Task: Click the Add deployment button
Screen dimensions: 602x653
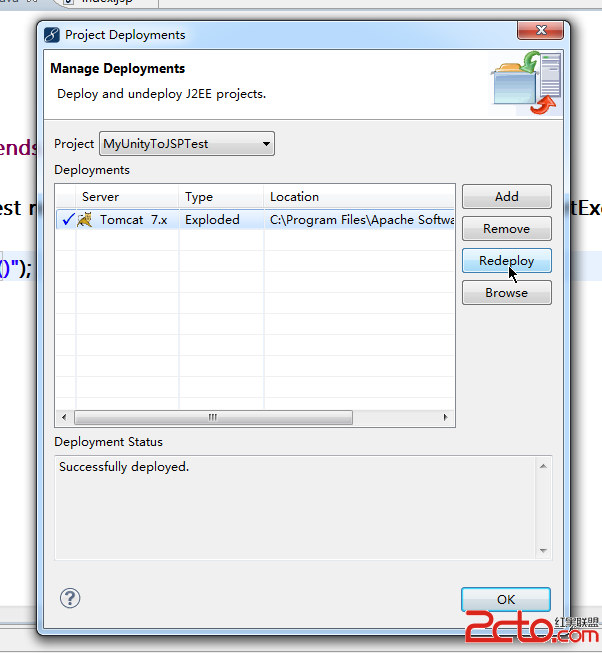Action: (x=507, y=197)
